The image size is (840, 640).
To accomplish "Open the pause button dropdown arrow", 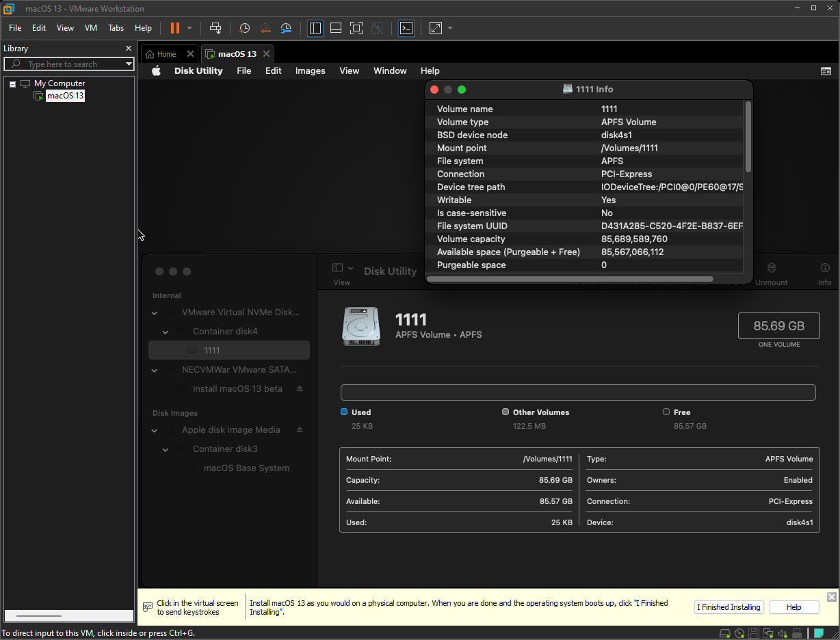I will tap(189, 28).
